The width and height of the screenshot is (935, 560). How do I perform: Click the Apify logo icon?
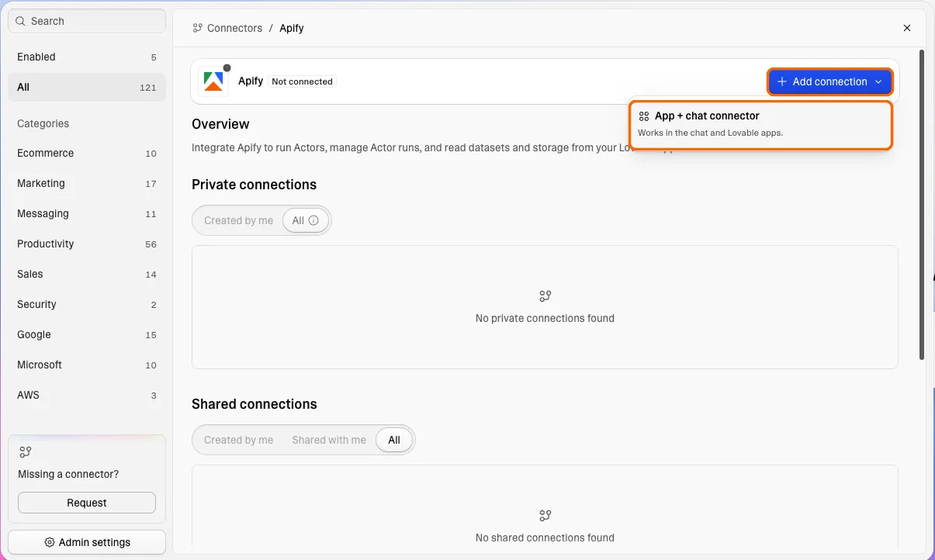point(213,81)
